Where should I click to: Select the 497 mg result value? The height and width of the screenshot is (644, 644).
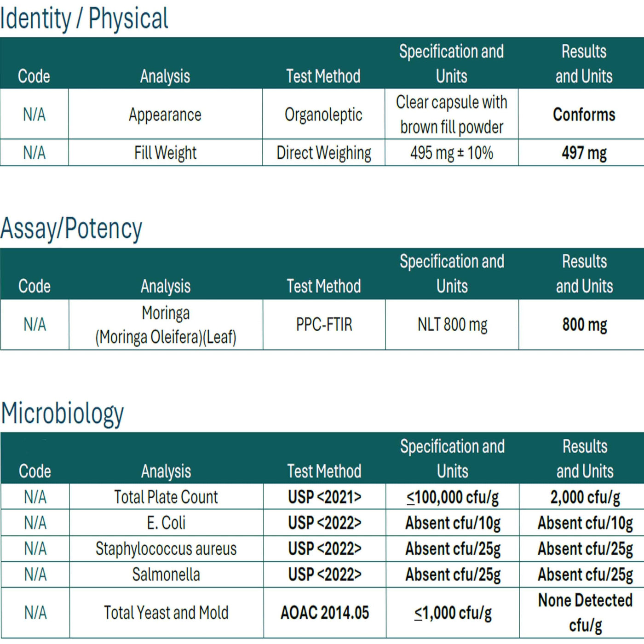click(584, 153)
